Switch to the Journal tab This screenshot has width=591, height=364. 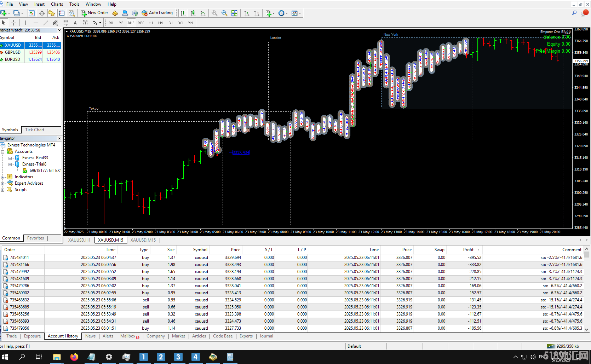tap(266, 336)
